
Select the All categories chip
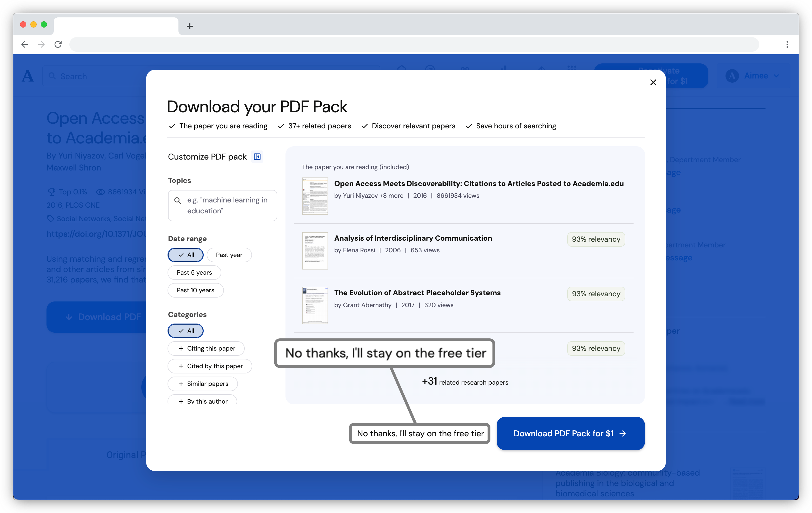pos(185,331)
